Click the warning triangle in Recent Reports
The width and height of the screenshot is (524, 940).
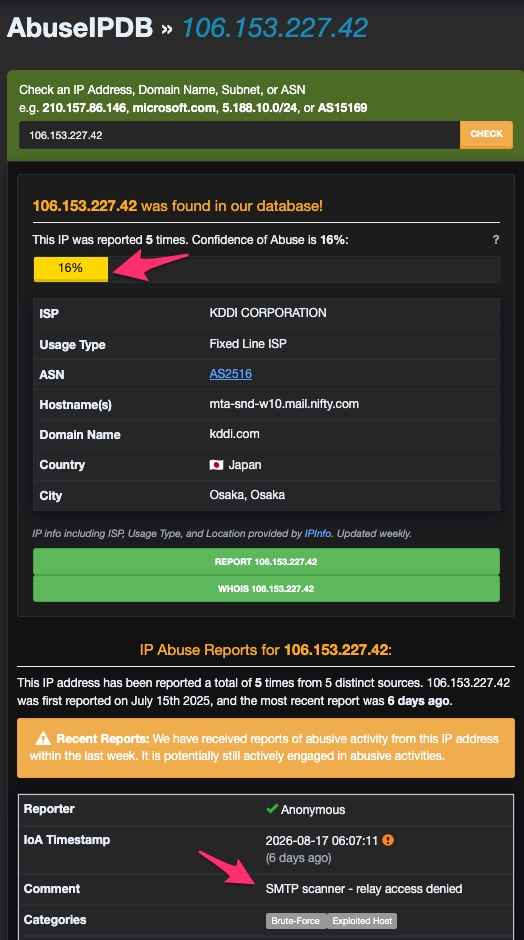43,739
